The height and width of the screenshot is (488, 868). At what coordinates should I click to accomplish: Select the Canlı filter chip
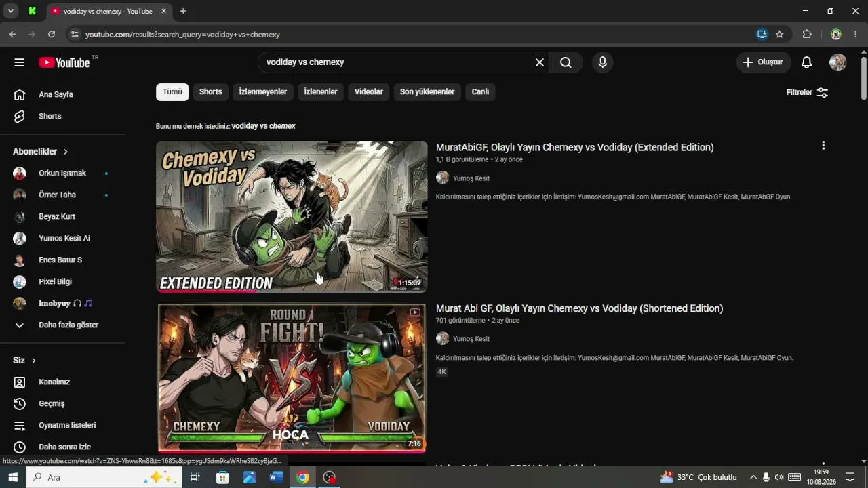(x=480, y=92)
